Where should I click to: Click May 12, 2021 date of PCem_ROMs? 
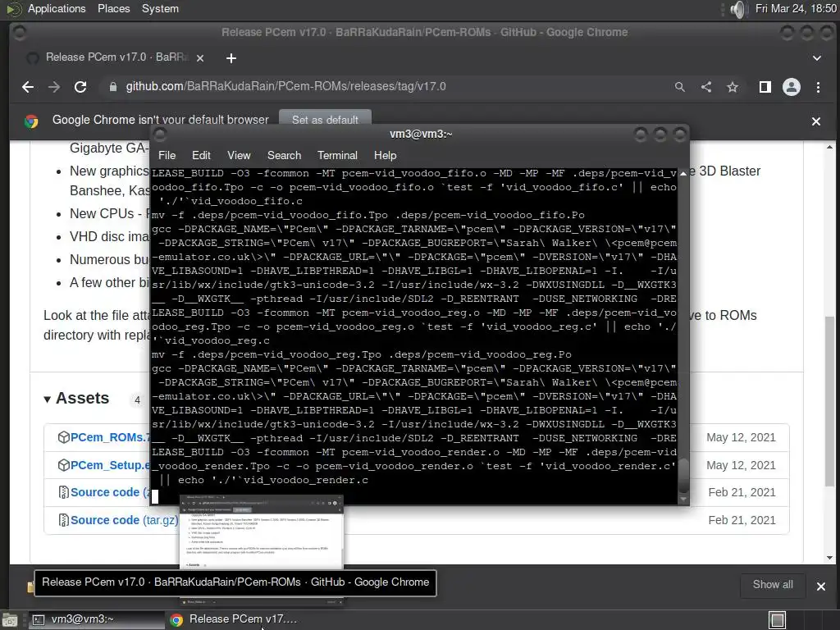[741, 438]
